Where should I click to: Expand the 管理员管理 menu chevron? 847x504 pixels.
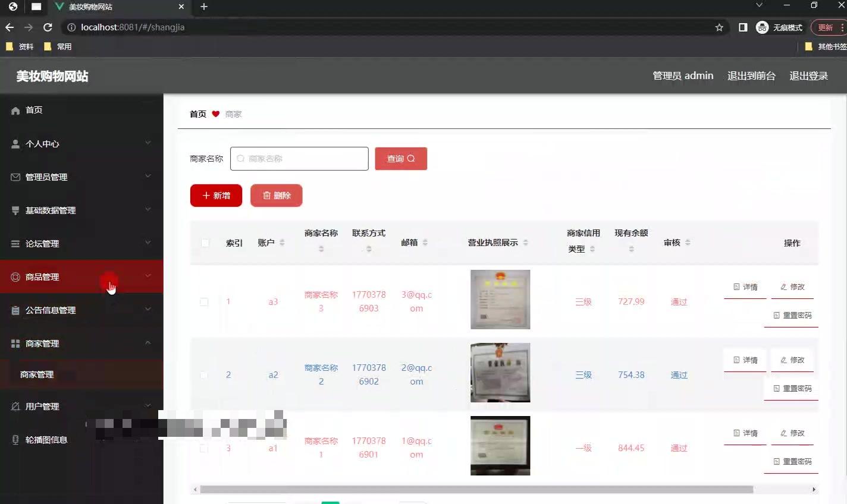[148, 176]
